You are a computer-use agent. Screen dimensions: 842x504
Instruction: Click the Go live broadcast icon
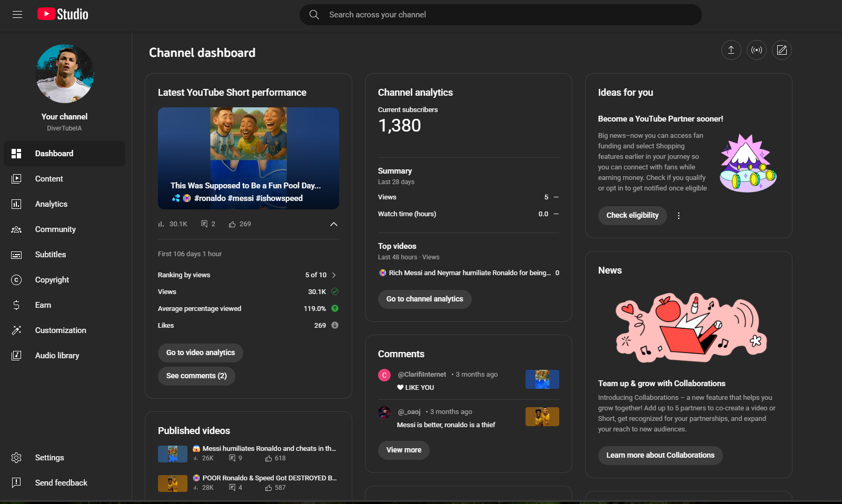(x=757, y=50)
